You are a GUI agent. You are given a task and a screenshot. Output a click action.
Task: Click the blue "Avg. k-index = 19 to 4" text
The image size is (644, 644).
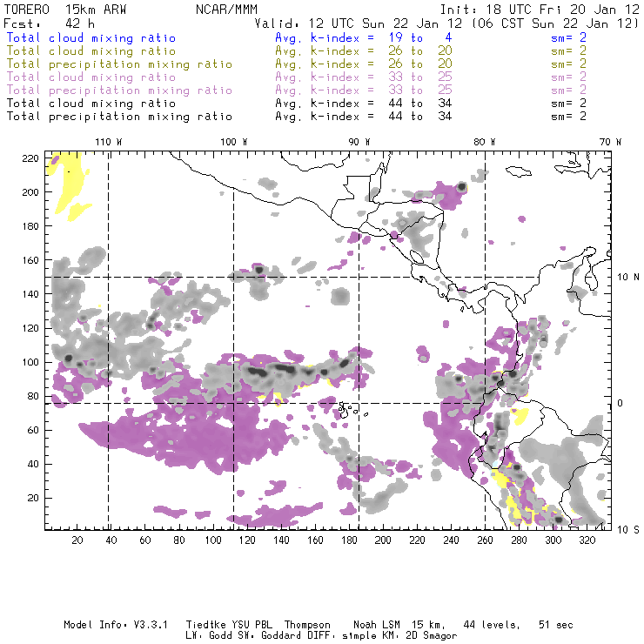click(364, 37)
